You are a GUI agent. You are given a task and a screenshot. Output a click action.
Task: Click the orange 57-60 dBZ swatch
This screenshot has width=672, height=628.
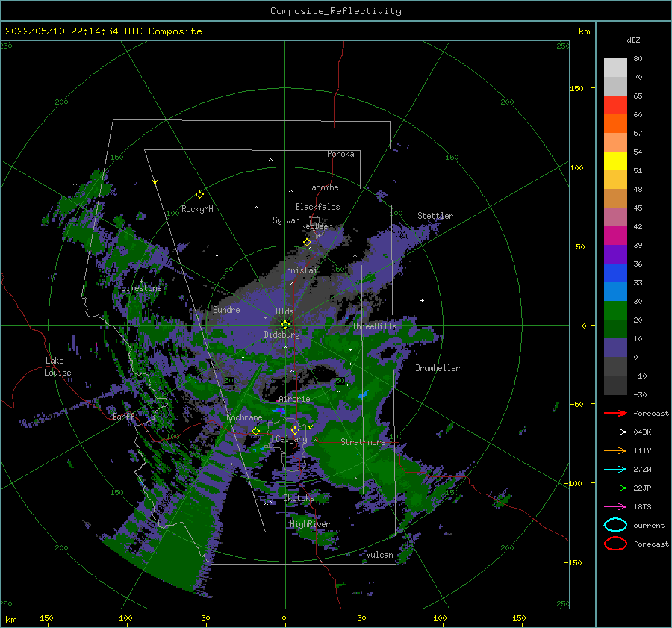click(x=615, y=124)
